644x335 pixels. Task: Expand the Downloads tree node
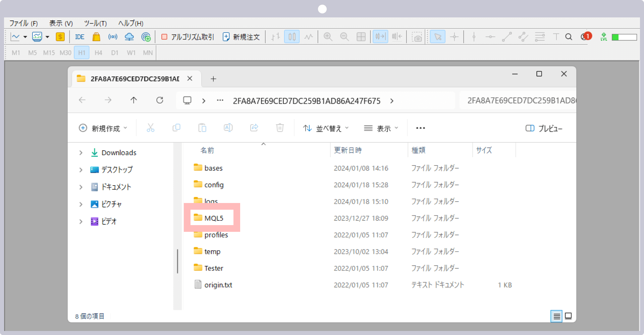[81, 153]
